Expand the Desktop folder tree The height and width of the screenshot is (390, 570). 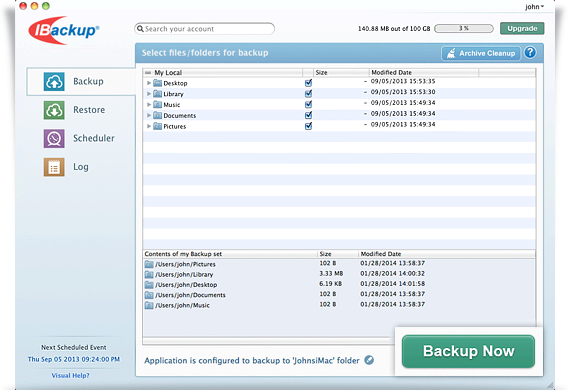pos(149,83)
